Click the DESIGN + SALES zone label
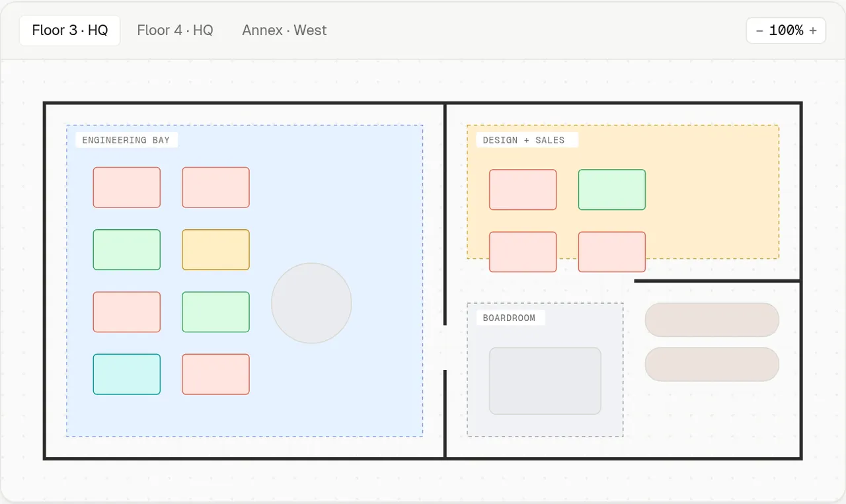The height and width of the screenshot is (504, 846). [x=527, y=140]
